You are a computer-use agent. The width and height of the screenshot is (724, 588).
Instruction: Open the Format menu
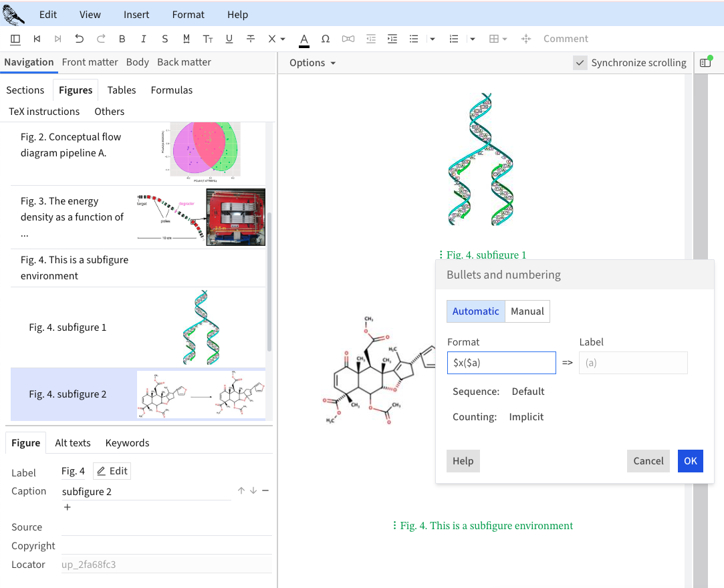tap(188, 15)
